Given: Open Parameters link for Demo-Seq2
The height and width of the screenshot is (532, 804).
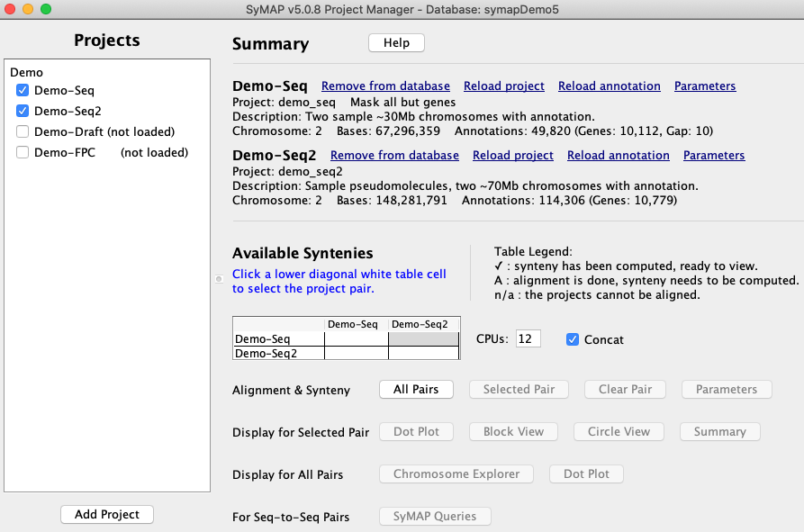Looking at the screenshot, I should pyautogui.click(x=714, y=156).
